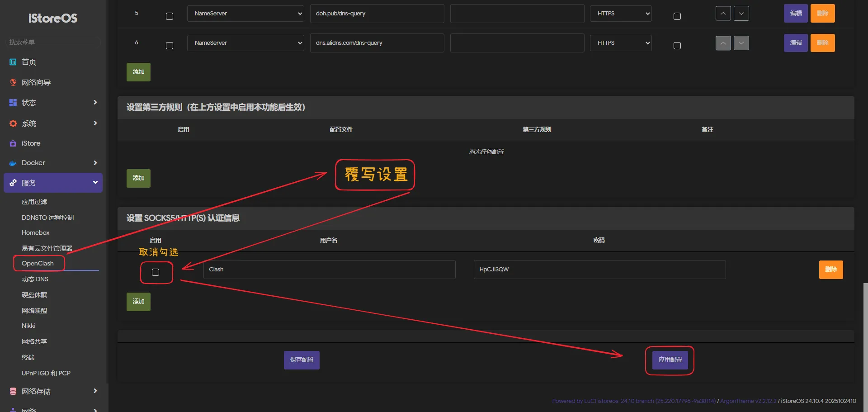868x412 pixels.
Task: Open OpenClash in the services menu
Action: coord(38,263)
